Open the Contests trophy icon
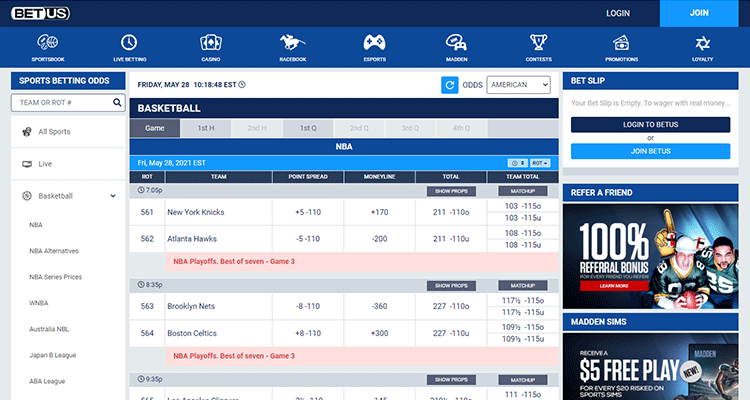750x400 pixels. coord(539,43)
